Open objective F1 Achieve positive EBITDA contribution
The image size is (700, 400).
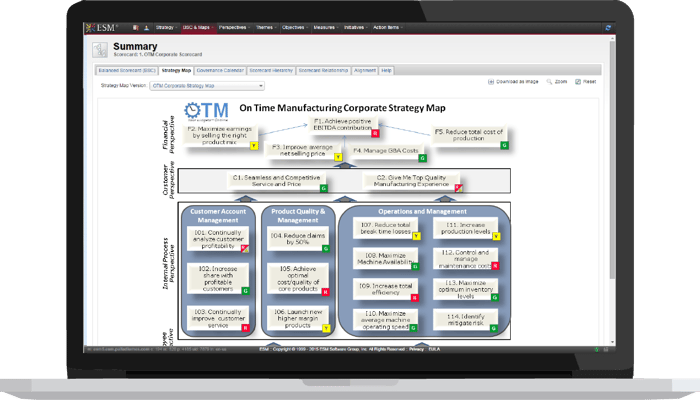(342, 125)
